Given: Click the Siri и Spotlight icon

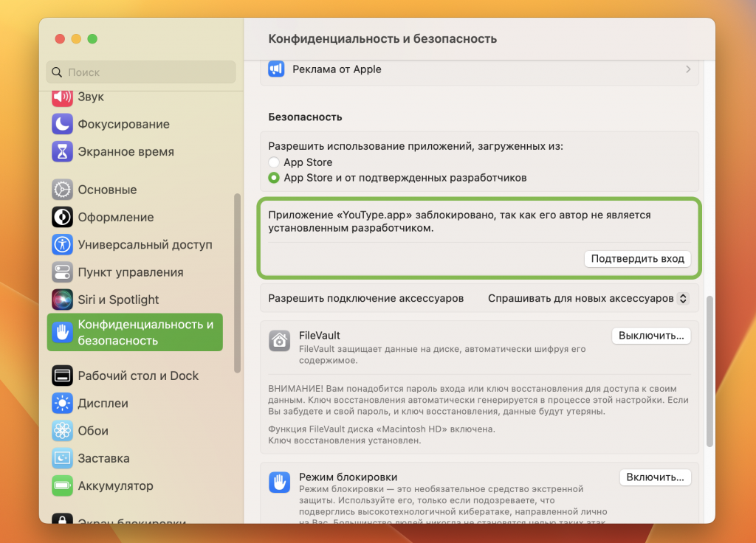Looking at the screenshot, I should click(x=62, y=300).
